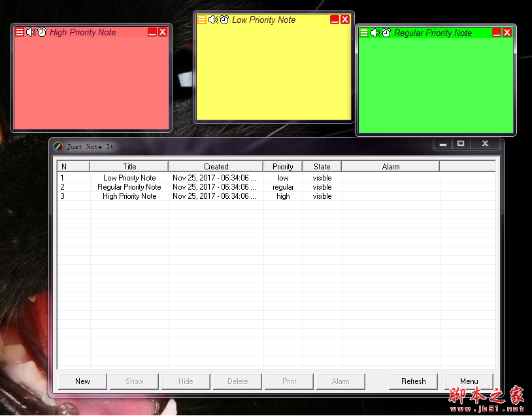Open the alarm clock on High Priority Note
This screenshot has height=416, width=532.
click(x=42, y=32)
